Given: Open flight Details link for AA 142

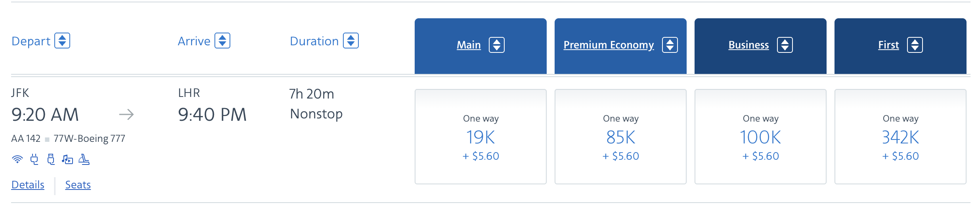Looking at the screenshot, I should 28,185.
